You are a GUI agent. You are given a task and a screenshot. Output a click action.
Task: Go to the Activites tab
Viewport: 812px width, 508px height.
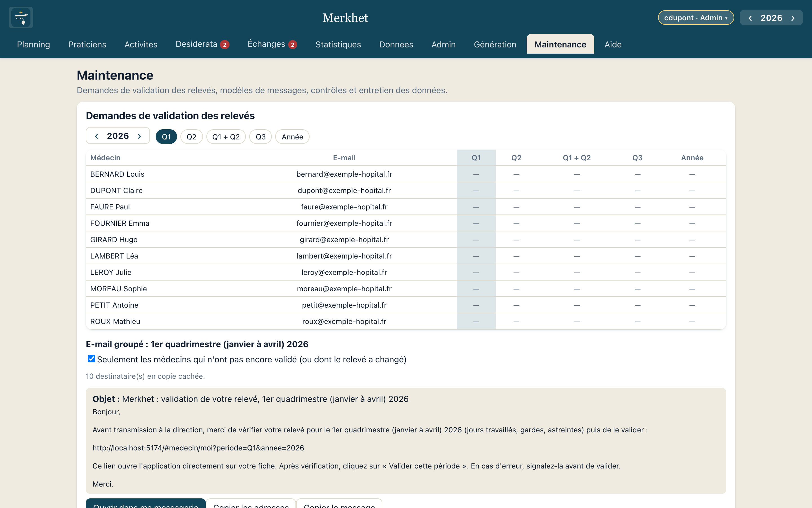[x=141, y=44]
